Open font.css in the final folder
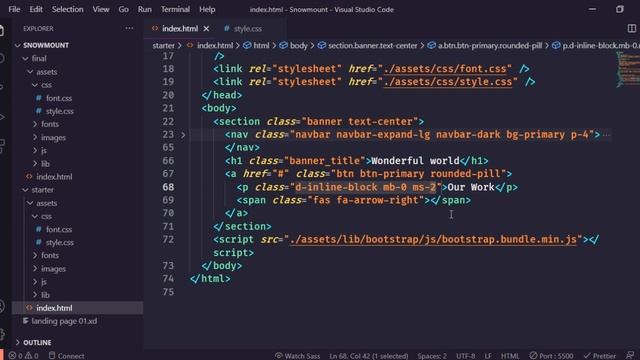The height and width of the screenshot is (360, 640). 59,98
